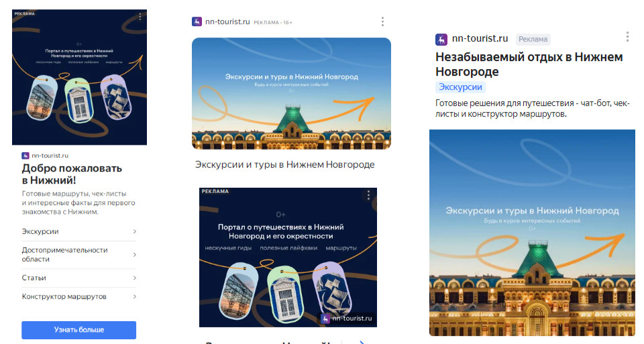Click the nn-tourist.ru logo badge on the bottom banner
The image size is (644, 344).
pos(348,319)
